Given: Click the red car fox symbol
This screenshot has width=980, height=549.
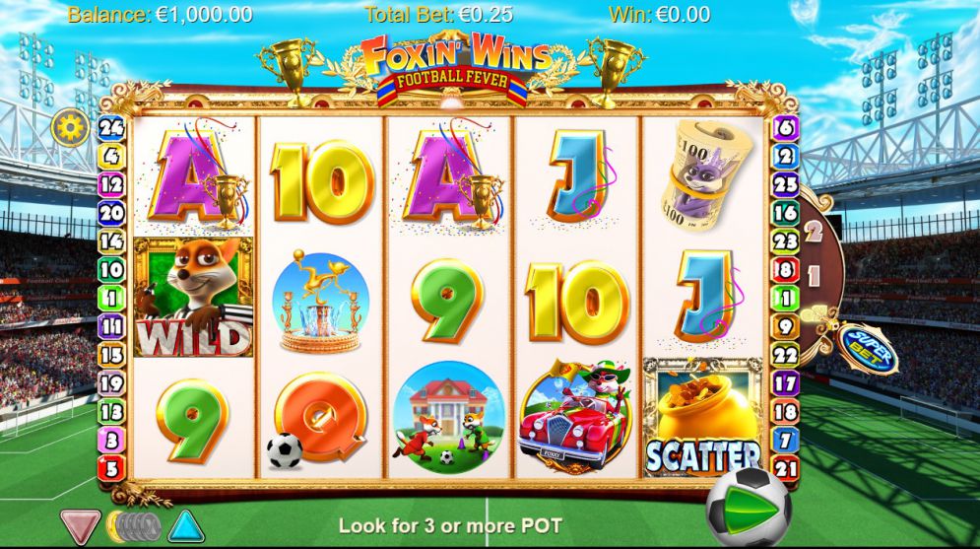Looking at the screenshot, I should click(x=575, y=416).
